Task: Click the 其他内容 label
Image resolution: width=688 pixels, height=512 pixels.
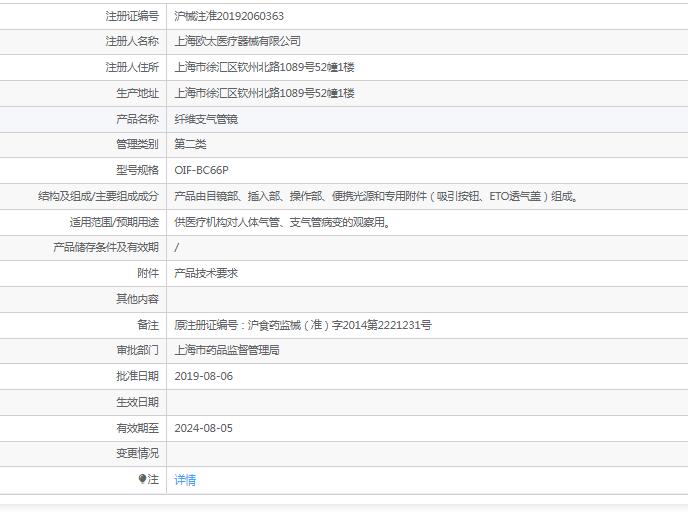Action: [137, 299]
